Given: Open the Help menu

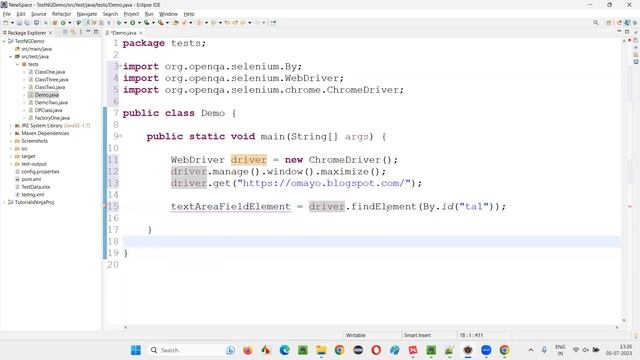Looking at the screenshot, I should coord(189,14).
